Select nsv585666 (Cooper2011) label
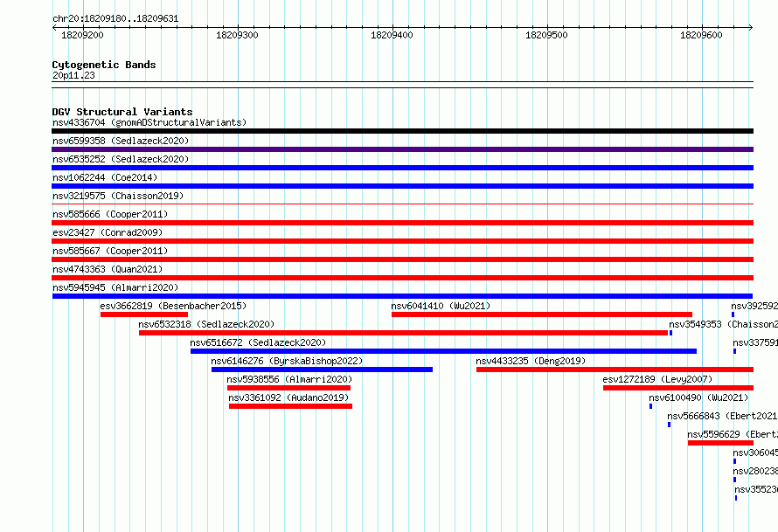 (x=110, y=214)
